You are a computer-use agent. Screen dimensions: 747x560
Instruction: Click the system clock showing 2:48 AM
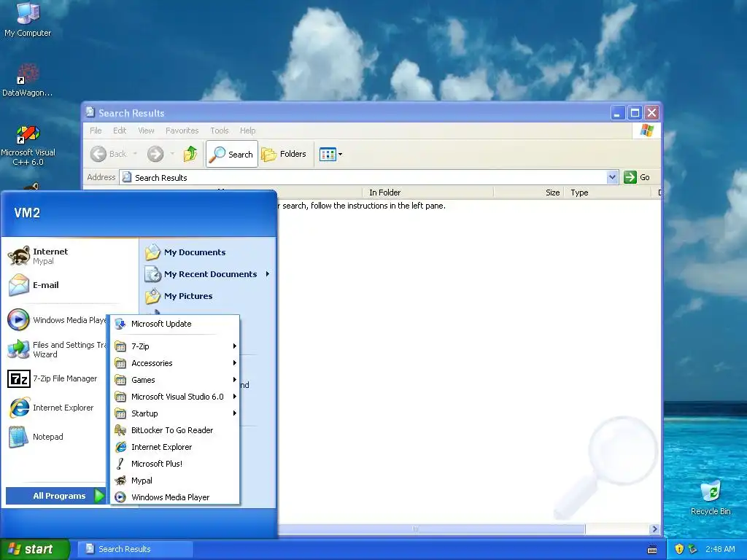click(x=720, y=549)
